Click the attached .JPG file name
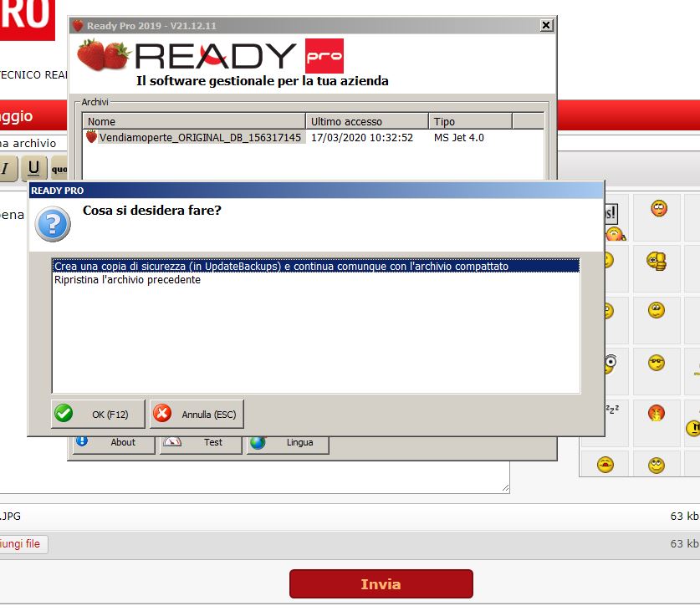Screen dimensions: 700x611 coord(10,516)
